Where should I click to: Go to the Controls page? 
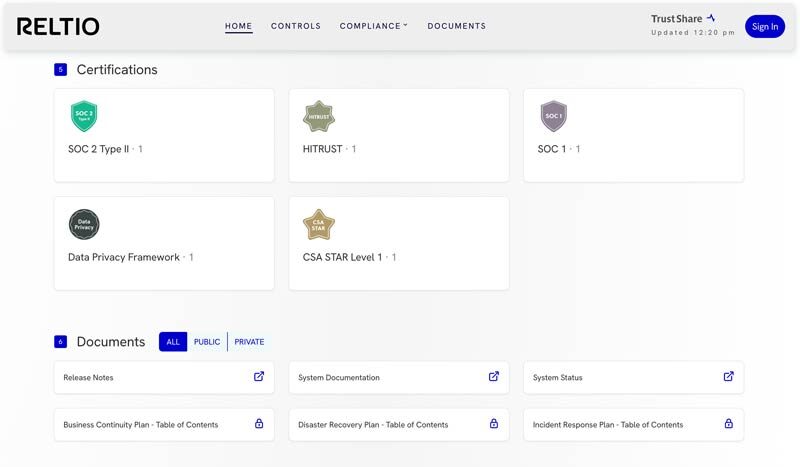click(296, 26)
